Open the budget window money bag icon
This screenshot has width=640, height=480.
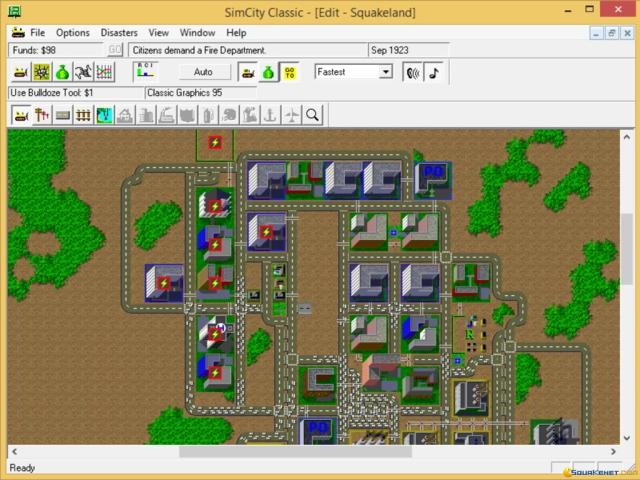coord(62,72)
